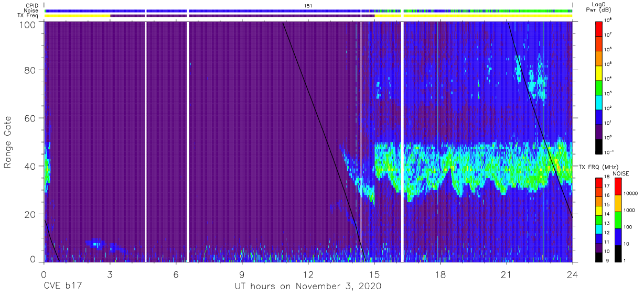Click the black bottom swatch of the NOISE colorbar
The image size is (644, 297).
click(618, 254)
